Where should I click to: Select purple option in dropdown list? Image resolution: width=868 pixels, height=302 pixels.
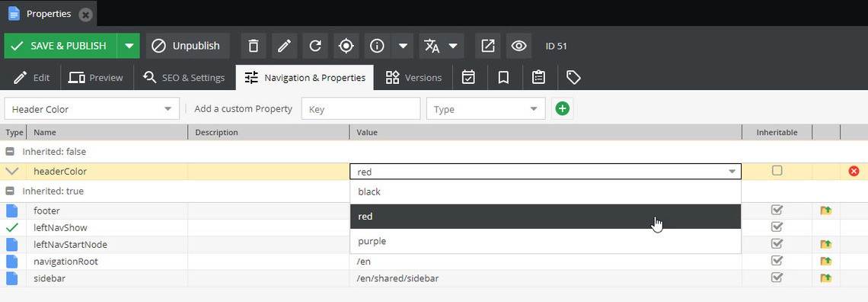pyautogui.click(x=545, y=241)
